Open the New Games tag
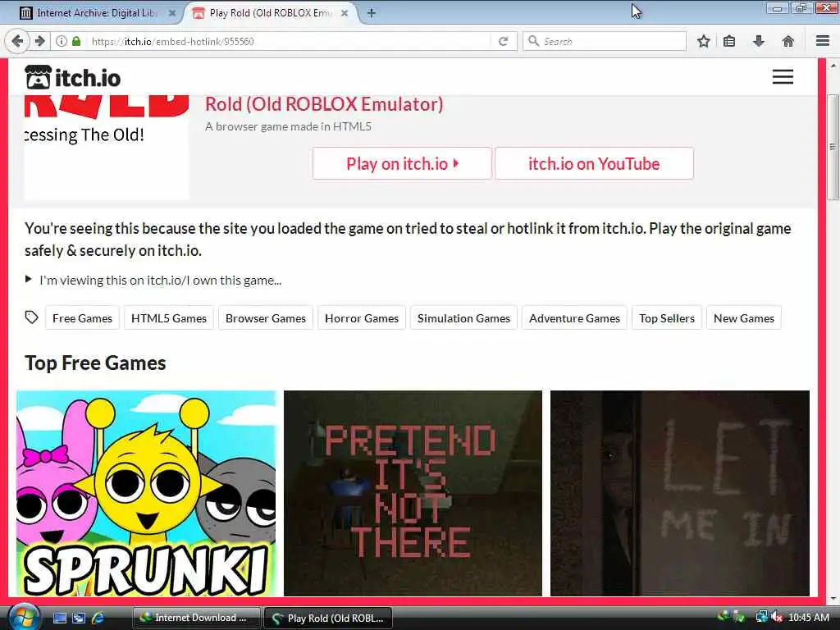The image size is (840, 630). pos(744,318)
